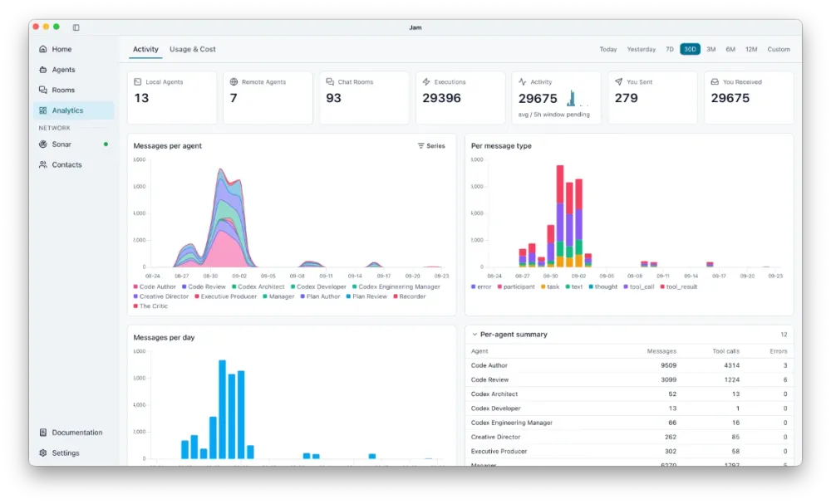Open Rooms in the sidebar

[74, 90]
